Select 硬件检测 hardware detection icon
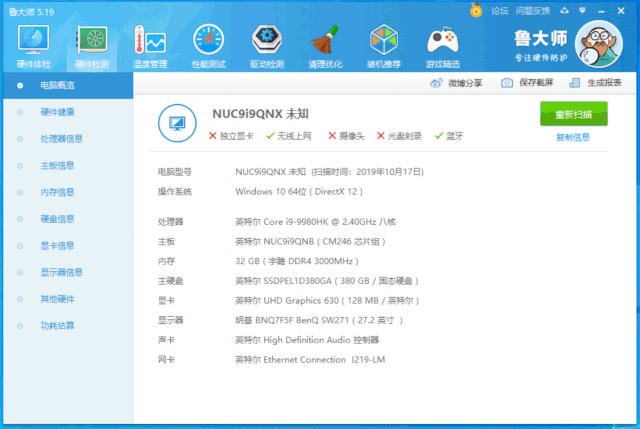 (92, 46)
